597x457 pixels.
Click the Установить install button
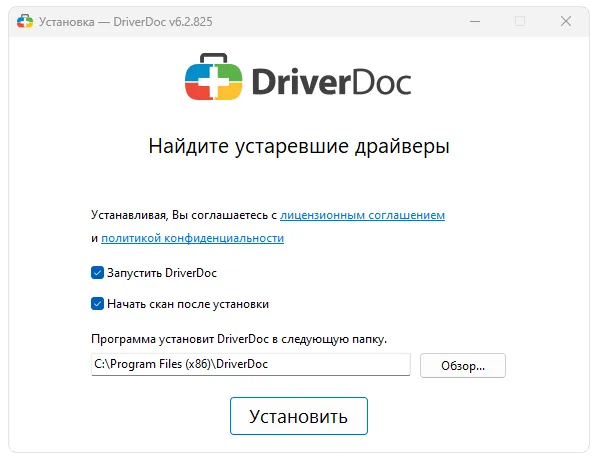[x=299, y=416]
